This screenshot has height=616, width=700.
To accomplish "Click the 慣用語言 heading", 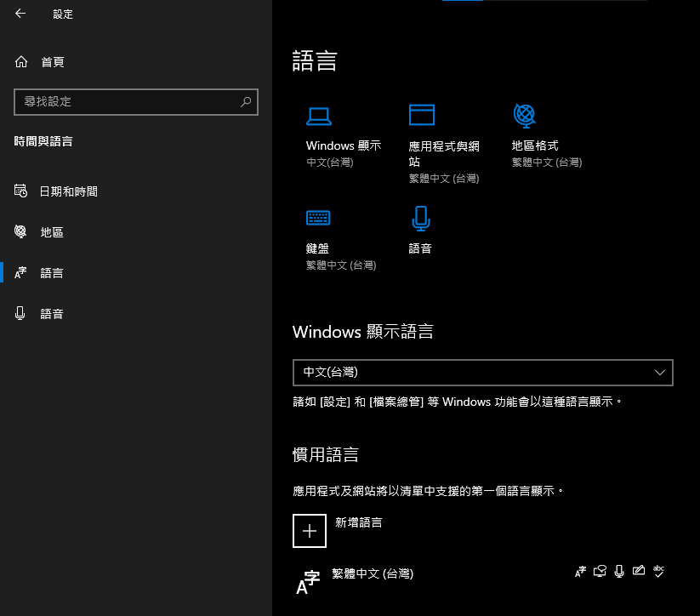I will pos(326,454).
